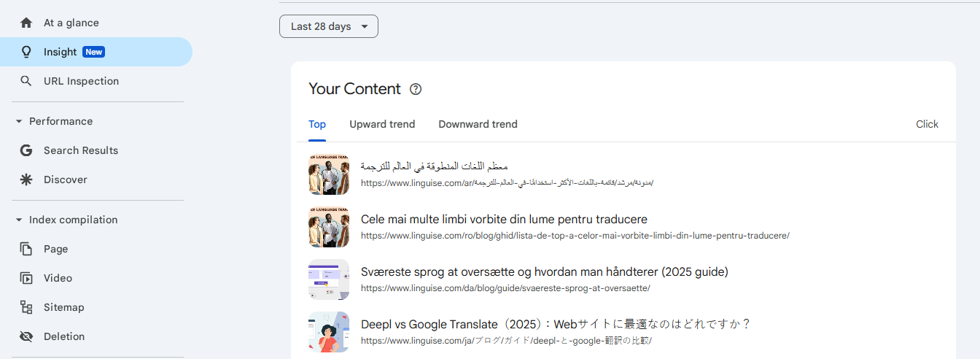Image resolution: width=980 pixels, height=359 pixels.
Task: Collapse the Index compilation section arrow
Action: pyautogui.click(x=19, y=220)
